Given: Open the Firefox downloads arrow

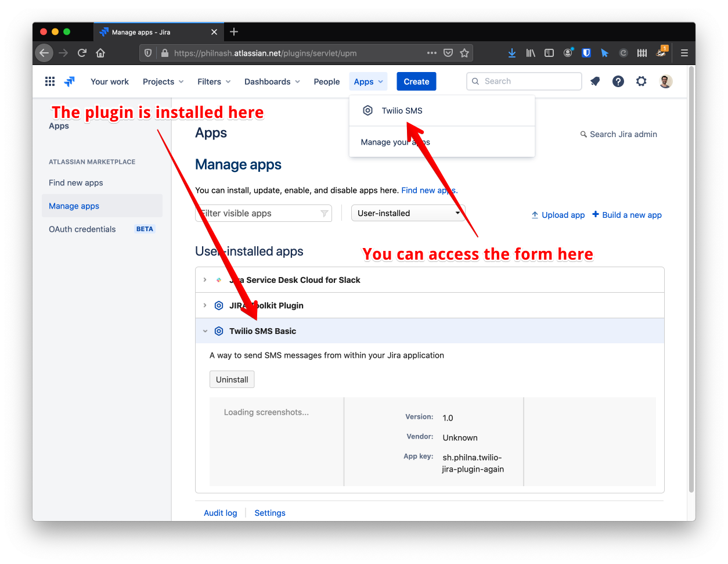Looking at the screenshot, I should click(x=512, y=53).
